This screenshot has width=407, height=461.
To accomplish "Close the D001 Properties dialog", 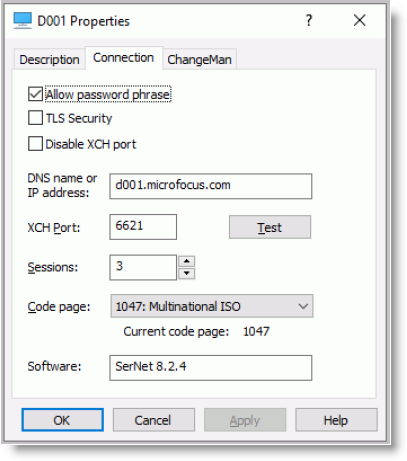I will tap(359, 21).
